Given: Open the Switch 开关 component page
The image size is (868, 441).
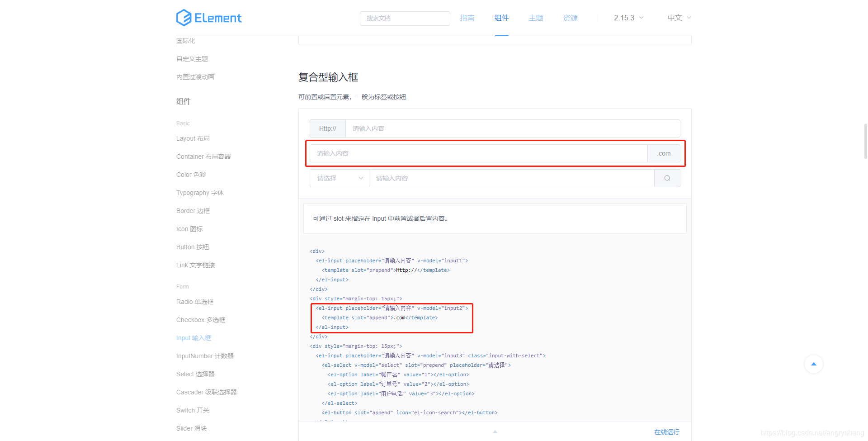Looking at the screenshot, I should point(192,410).
